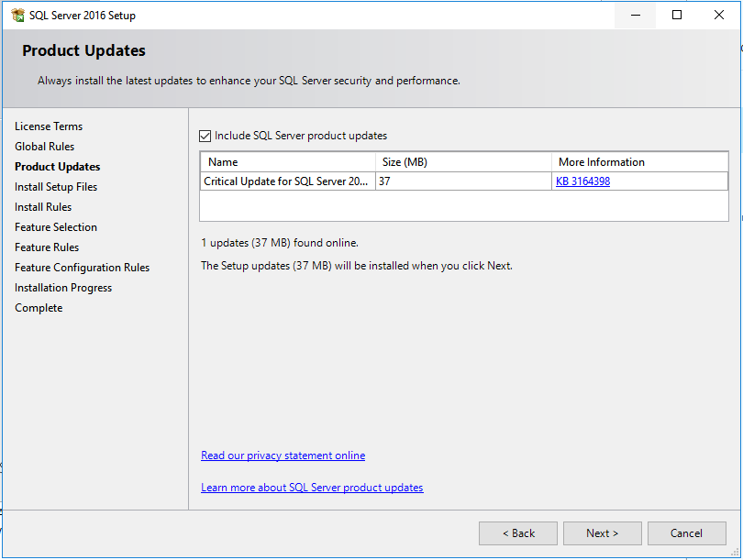Click the Next button to install updates

click(x=602, y=533)
